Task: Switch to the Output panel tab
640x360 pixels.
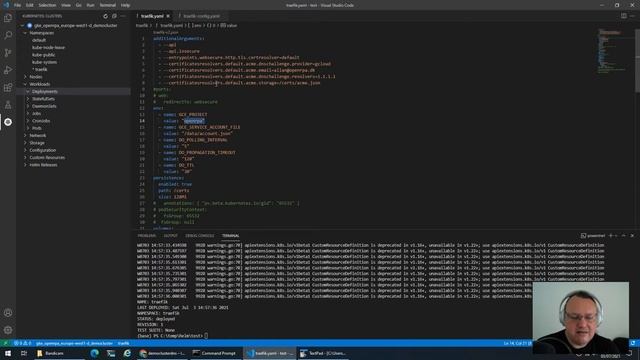Action: tap(170, 236)
